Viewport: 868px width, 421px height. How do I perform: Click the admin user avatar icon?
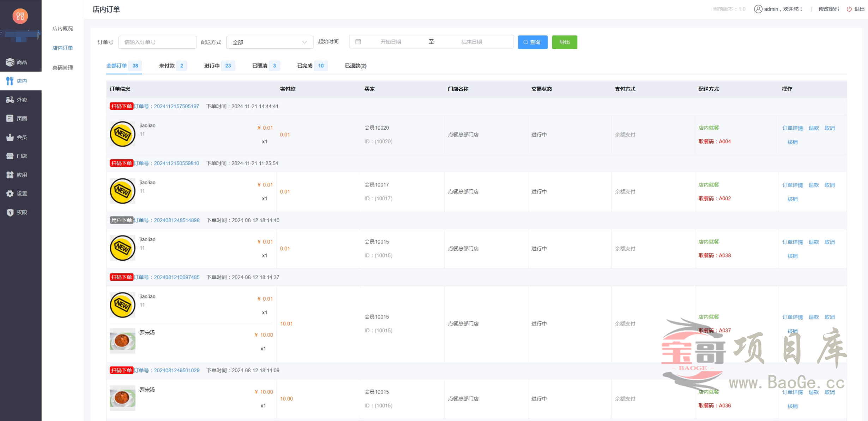click(758, 9)
